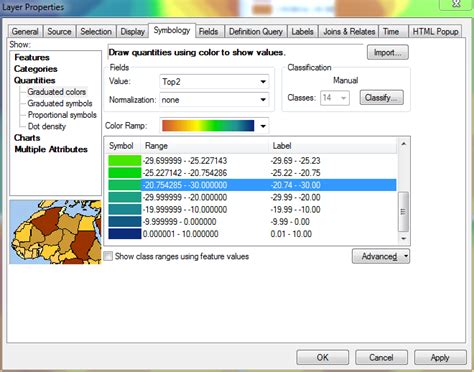Choose Graduated colors renderer
The image size is (474, 372).
pos(57,92)
